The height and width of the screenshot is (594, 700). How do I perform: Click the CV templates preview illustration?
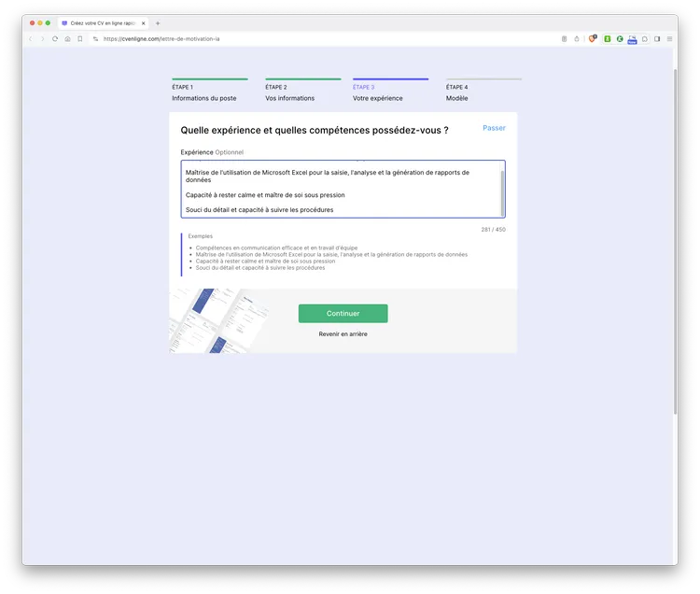tap(218, 320)
